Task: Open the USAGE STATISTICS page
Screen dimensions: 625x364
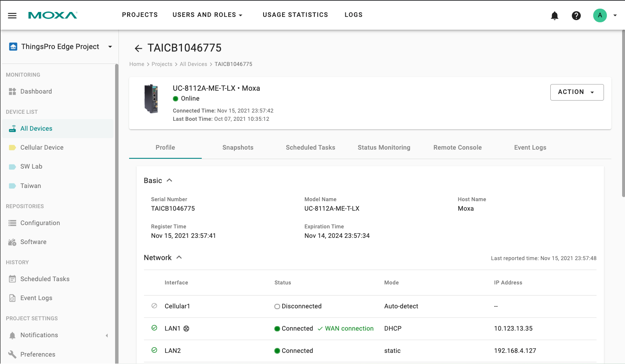Action: tap(295, 15)
